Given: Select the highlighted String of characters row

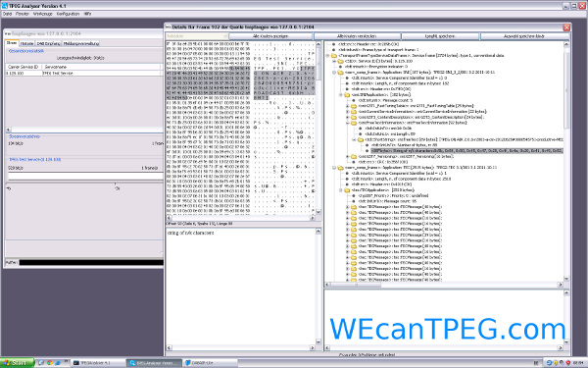Looking at the screenshot, I should point(466,151).
